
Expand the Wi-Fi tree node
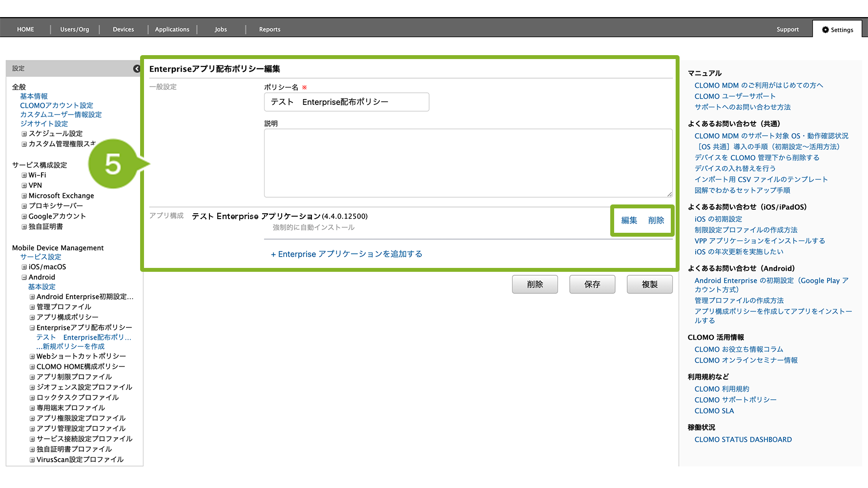pos(24,175)
